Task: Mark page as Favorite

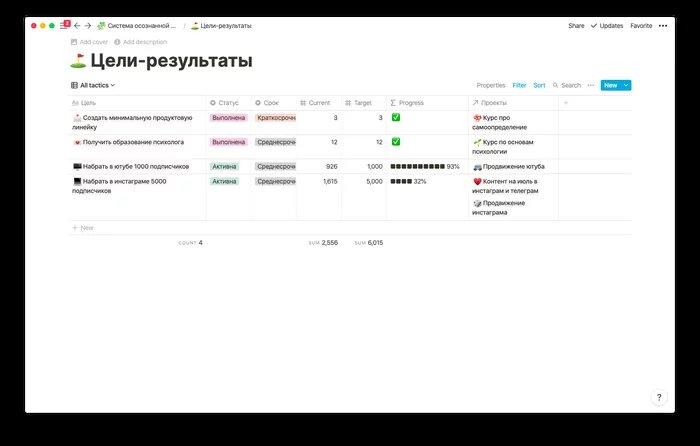Action: 641,26
